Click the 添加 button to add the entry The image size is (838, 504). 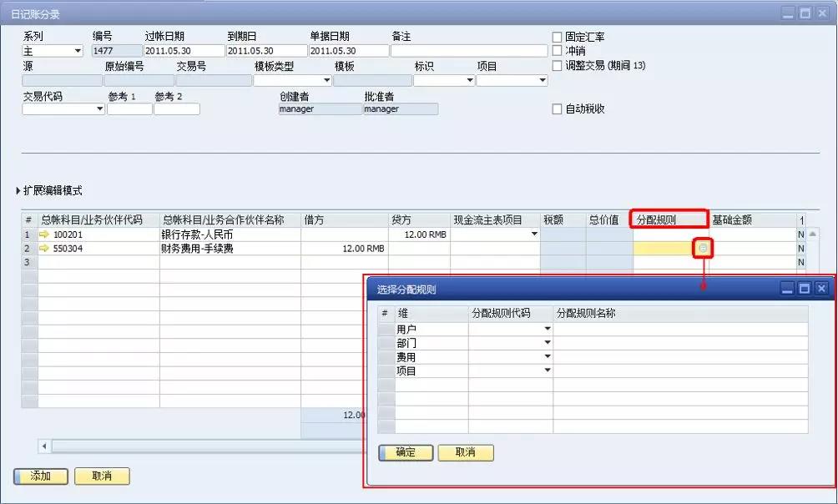(x=39, y=476)
